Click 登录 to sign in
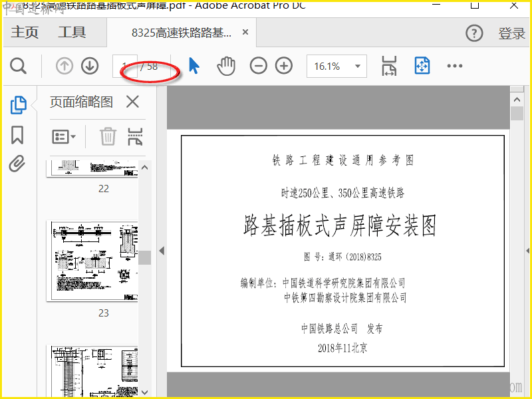Image resolution: width=532 pixels, height=399 pixels. 511,33
